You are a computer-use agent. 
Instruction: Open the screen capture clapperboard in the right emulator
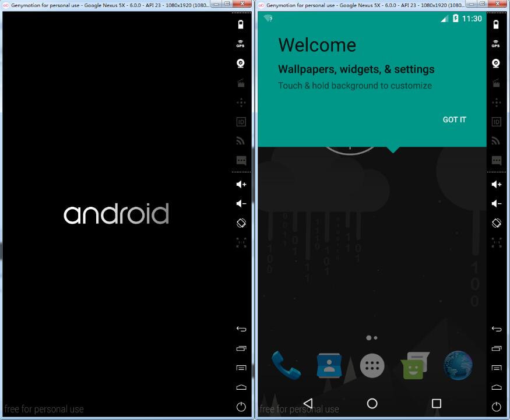point(496,83)
